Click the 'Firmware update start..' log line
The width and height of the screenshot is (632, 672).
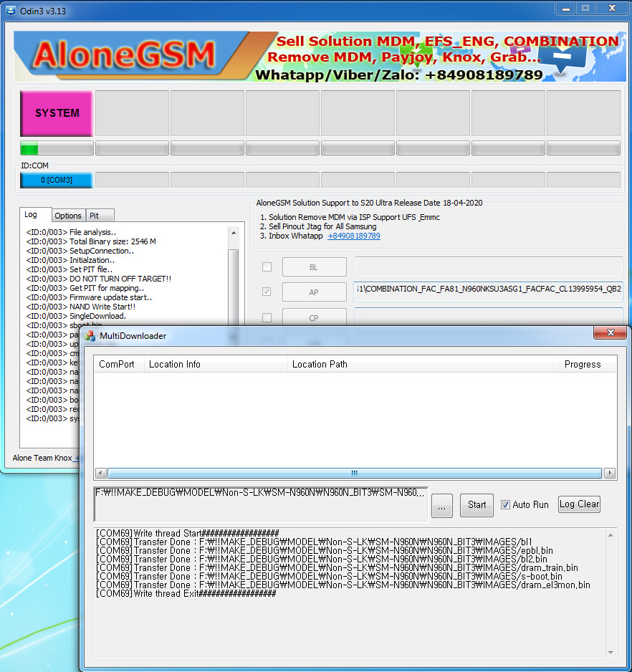[x=89, y=297]
